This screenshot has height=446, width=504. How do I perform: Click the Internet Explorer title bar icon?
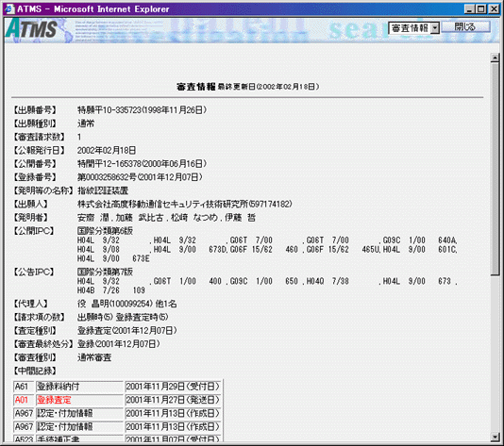[9, 8]
